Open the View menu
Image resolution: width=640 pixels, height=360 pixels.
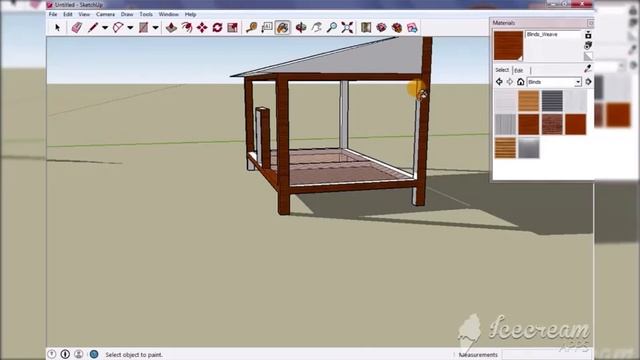(84, 14)
